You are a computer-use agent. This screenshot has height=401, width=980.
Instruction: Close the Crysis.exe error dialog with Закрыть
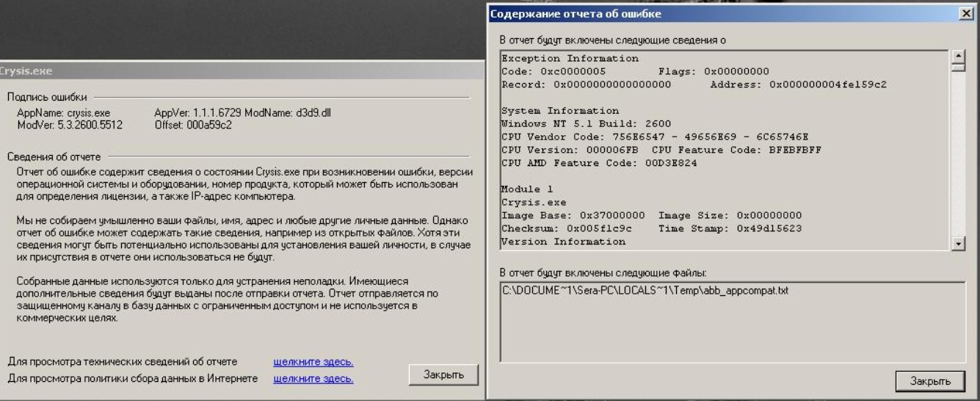coord(443,374)
